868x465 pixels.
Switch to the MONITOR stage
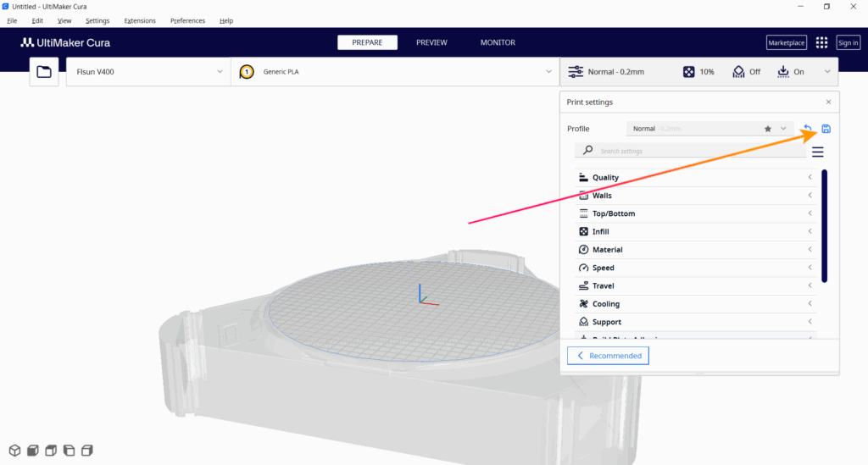tap(498, 42)
